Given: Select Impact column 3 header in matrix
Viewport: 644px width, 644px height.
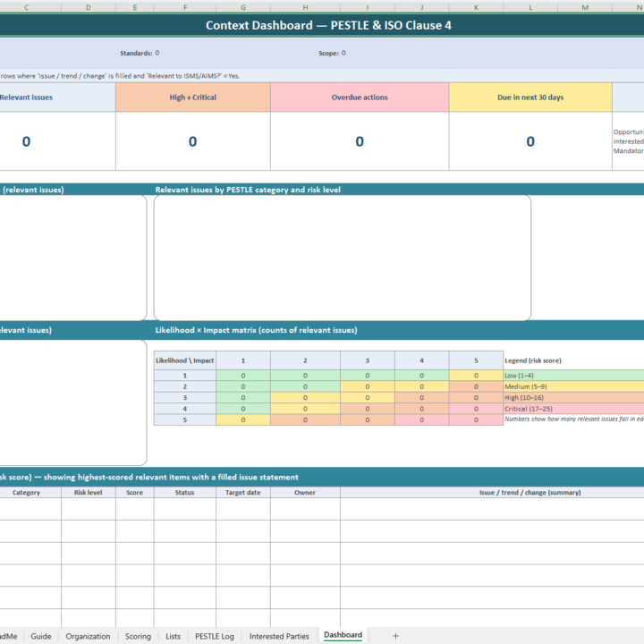Looking at the screenshot, I should 368,360.
